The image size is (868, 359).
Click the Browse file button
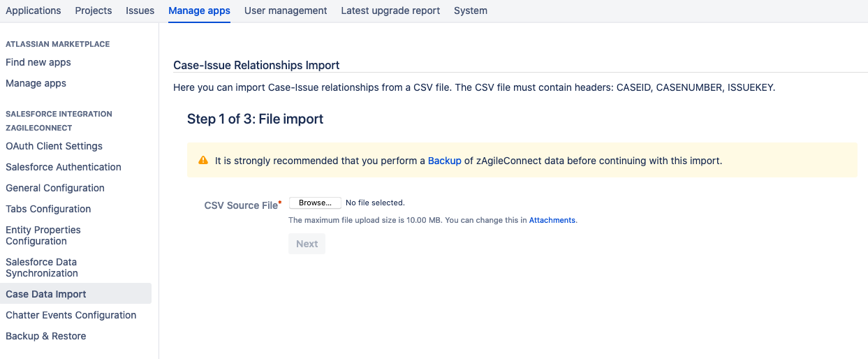pos(315,203)
